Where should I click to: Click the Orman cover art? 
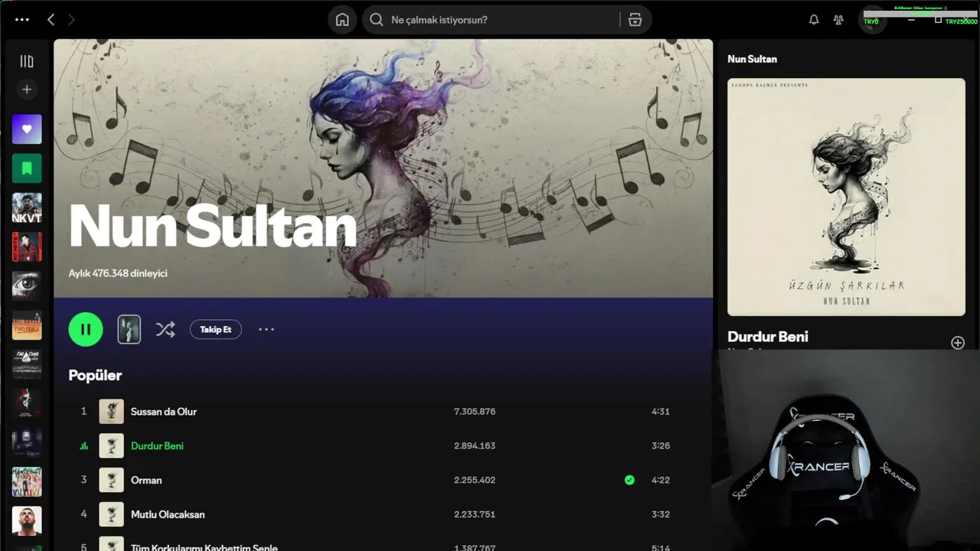(111, 480)
